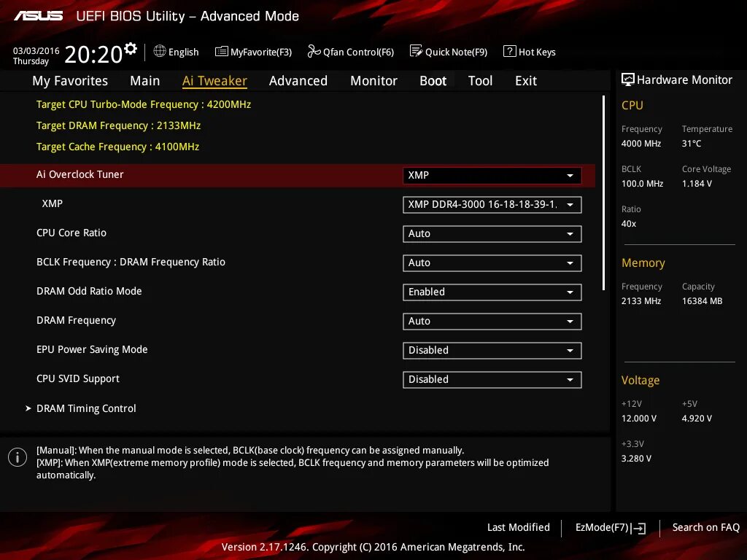Click Target Cache Frequency : 4100MHz text
This screenshot has height=560, width=747.
click(x=117, y=147)
